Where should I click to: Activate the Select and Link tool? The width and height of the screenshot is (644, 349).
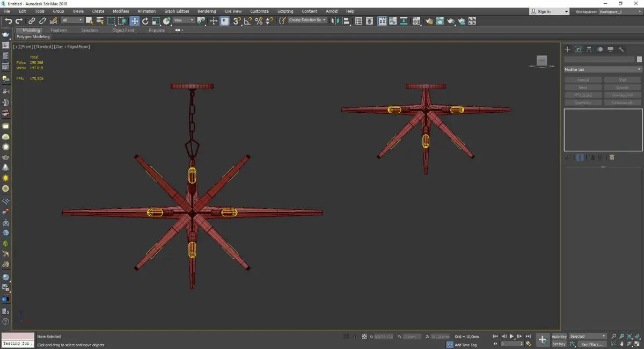pyautogui.click(x=32, y=21)
